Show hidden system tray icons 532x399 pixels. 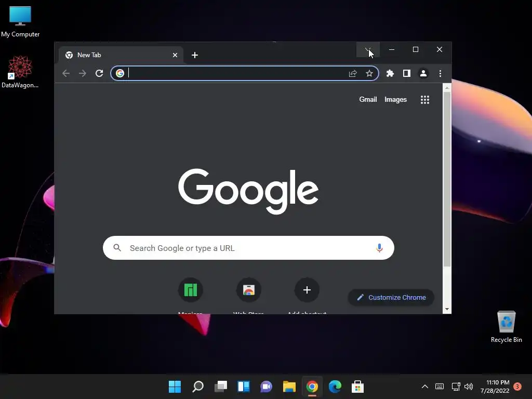[x=425, y=387]
